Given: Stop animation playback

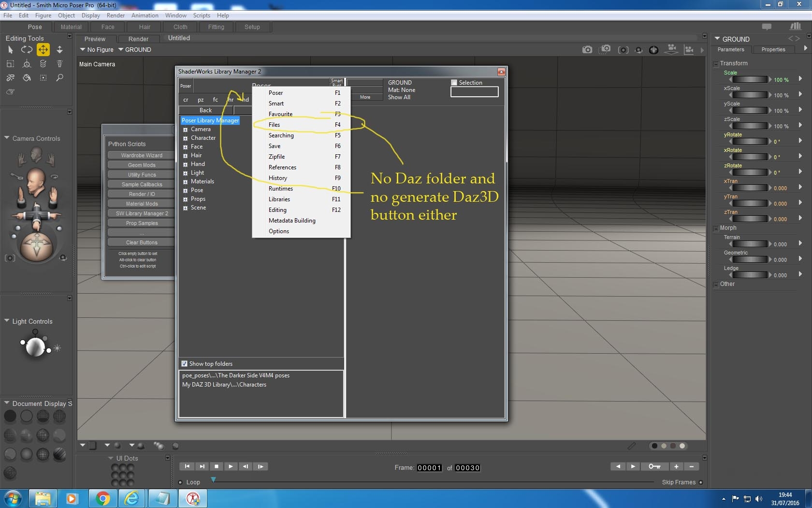Looking at the screenshot, I should coord(216,466).
